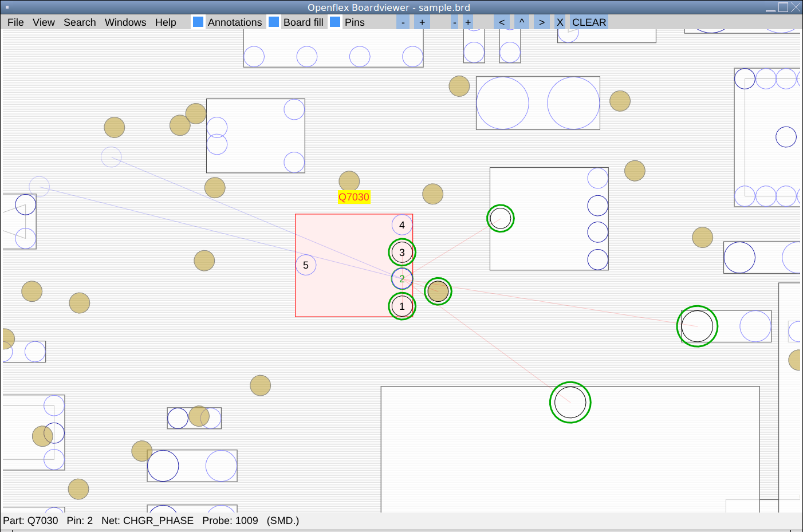
Task: Toggle the Board fill checkbox
Action: [274, 22]
